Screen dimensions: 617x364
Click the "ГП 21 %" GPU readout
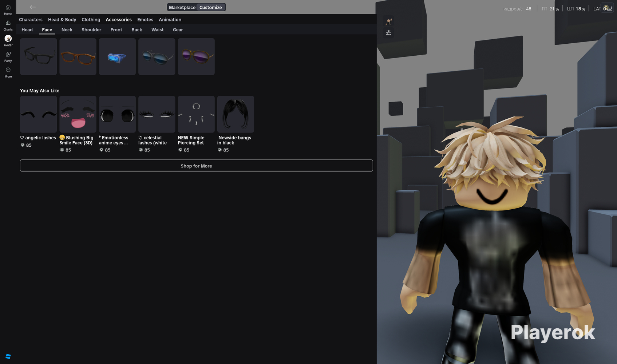550,9
